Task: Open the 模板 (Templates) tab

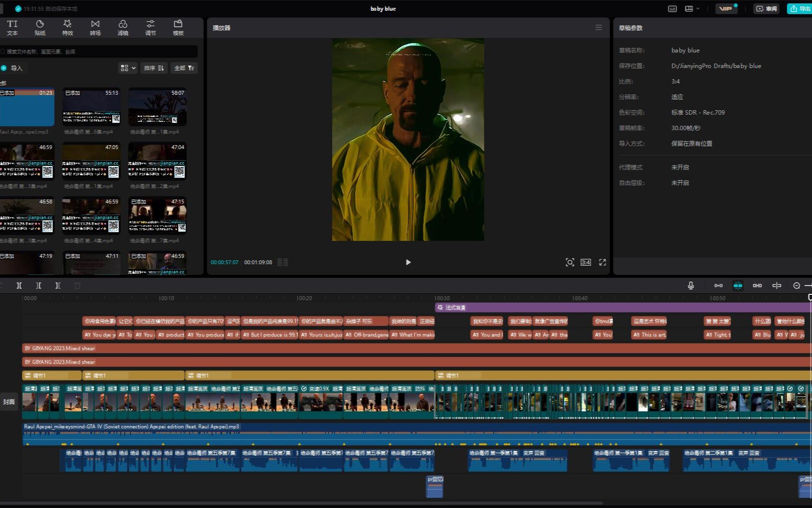Action: 178,28
